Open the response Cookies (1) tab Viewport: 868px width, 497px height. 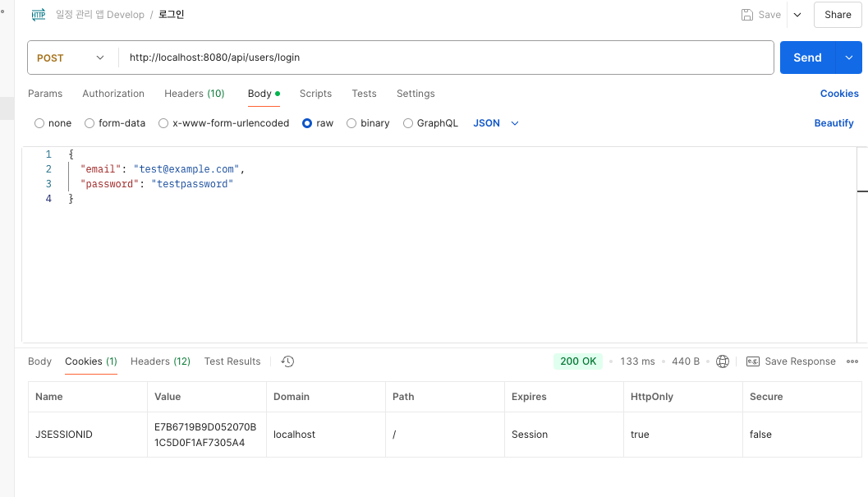pyautogui.click(x=91, y=361)
